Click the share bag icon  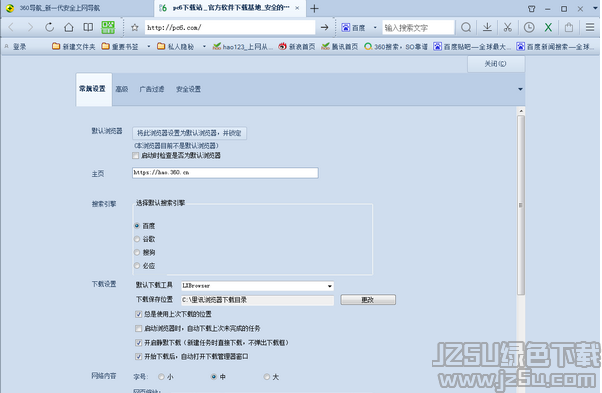pyautogui.click(x=569, y=27)
